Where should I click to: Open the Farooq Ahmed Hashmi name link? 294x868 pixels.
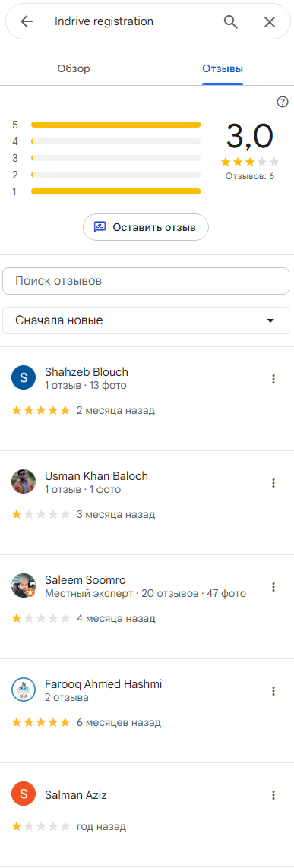point(103,684)
